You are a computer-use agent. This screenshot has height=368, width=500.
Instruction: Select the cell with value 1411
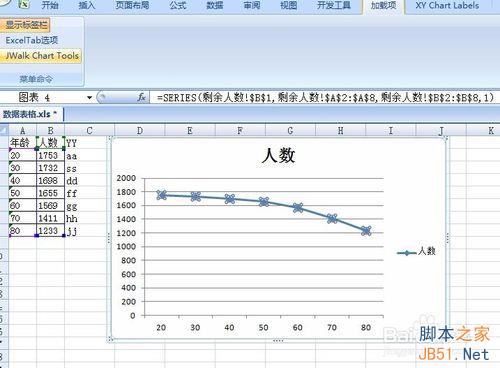[50, 218]
